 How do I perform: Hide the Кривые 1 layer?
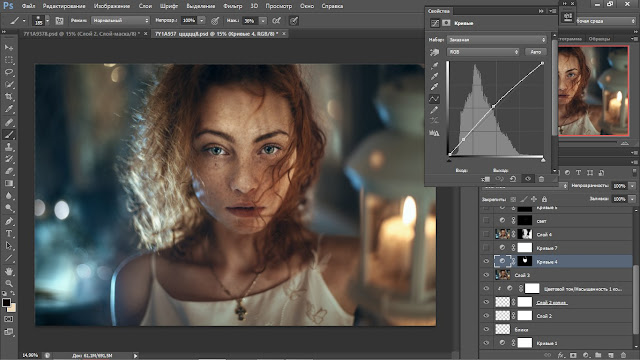coord(486,343)
